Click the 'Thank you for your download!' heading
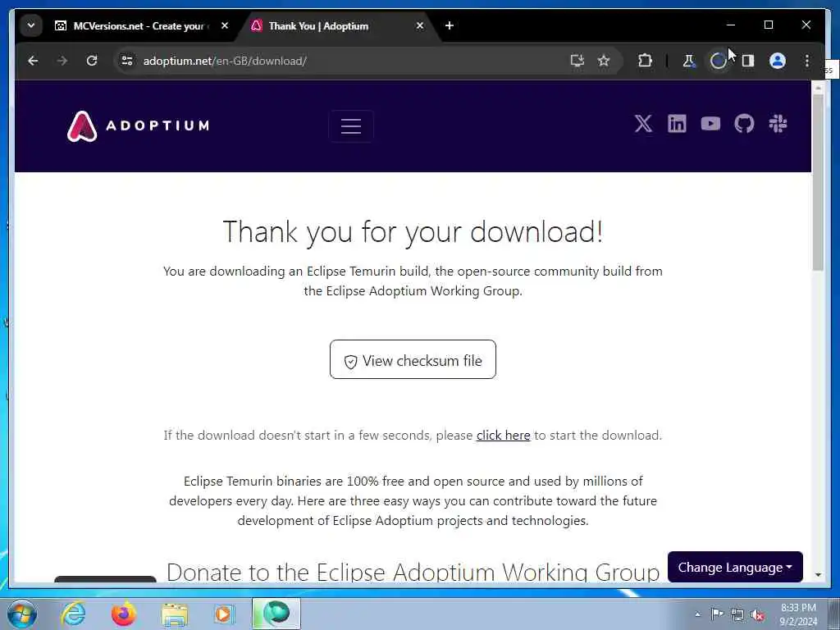Screen dimensions: 840x630 [x=413, y=232]
